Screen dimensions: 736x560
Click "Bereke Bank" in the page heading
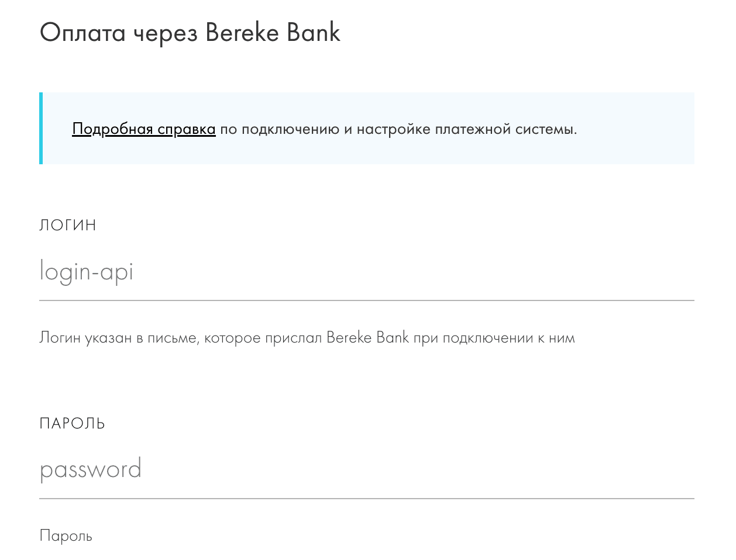coord(273,33)
